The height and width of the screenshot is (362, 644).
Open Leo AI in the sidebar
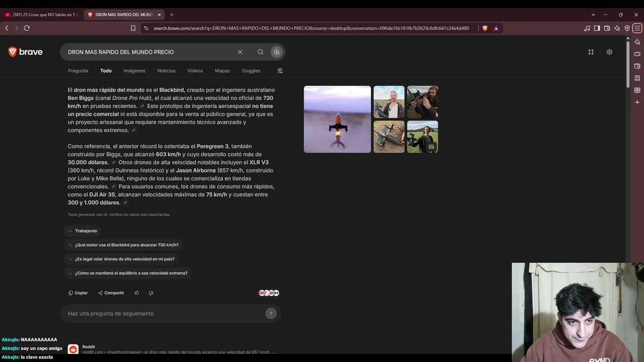coord(637,42)
